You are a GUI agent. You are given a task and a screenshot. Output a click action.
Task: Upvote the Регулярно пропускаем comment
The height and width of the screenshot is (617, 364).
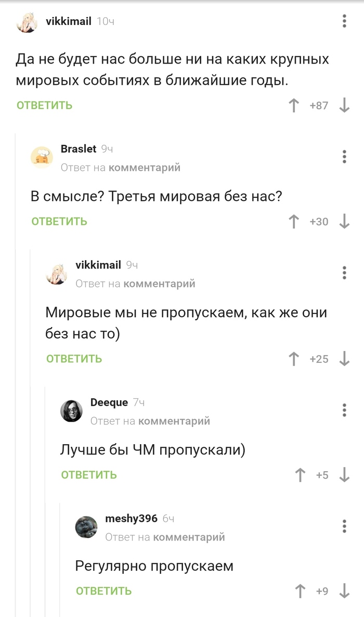pos(301,591)
